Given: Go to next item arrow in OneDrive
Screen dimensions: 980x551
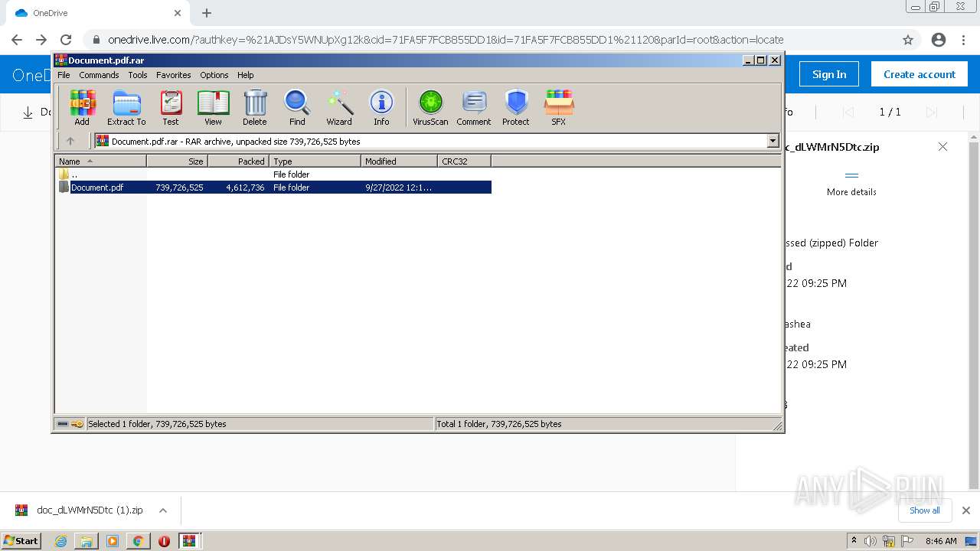Looking at the screenshot, I should tap(932, 112).
